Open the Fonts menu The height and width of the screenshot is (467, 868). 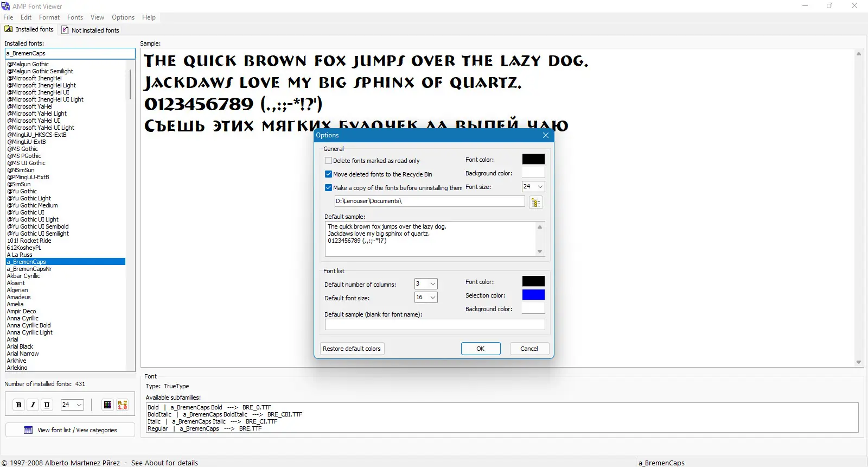pyautogui.click(x=75, y=17)
